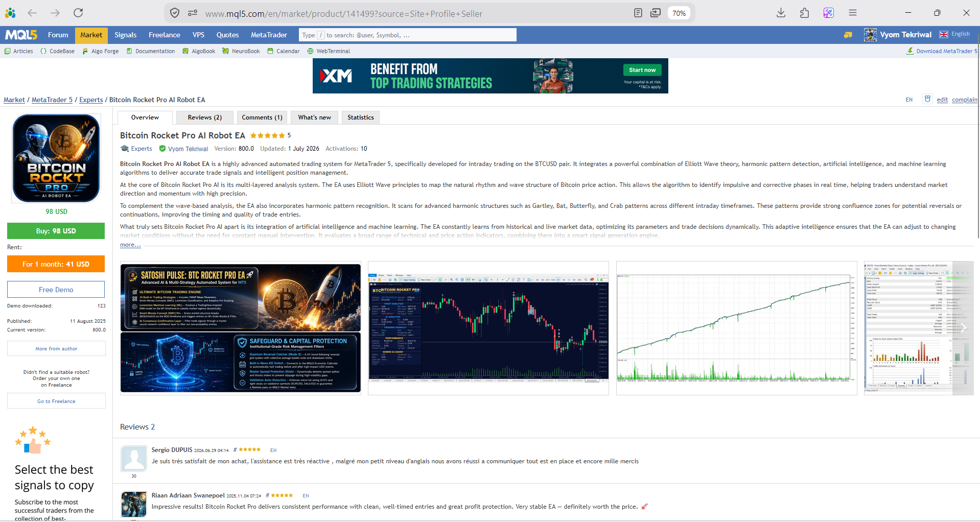Switch to the Overview tab
The image size is (980, 522).
pyautogui.click(x=145, y=117)
